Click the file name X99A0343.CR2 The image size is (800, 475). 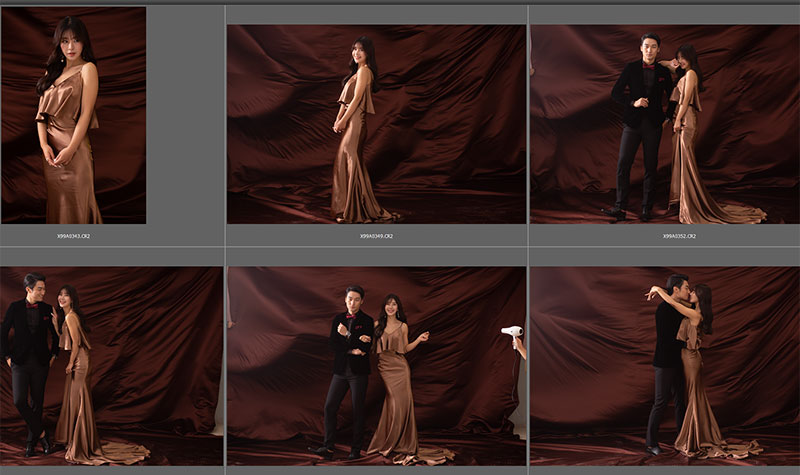click(x=73, y=236)
